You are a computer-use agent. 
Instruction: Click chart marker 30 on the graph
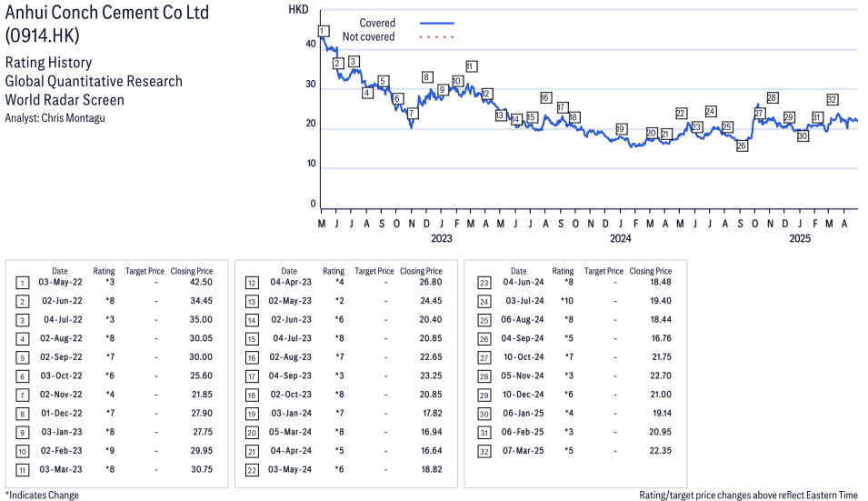pyautogui.click(x=803, y=135)
